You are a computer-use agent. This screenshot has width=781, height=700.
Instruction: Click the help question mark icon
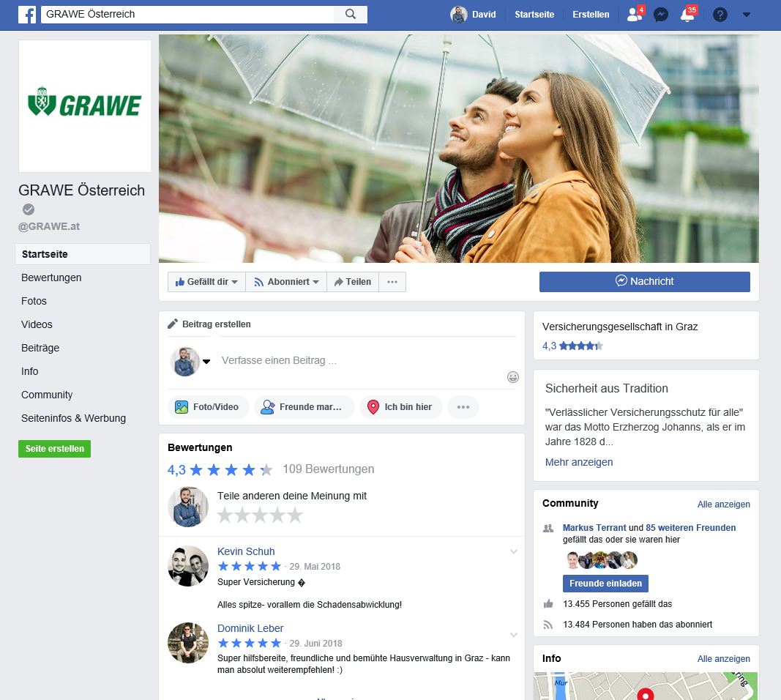coord(720,15)
